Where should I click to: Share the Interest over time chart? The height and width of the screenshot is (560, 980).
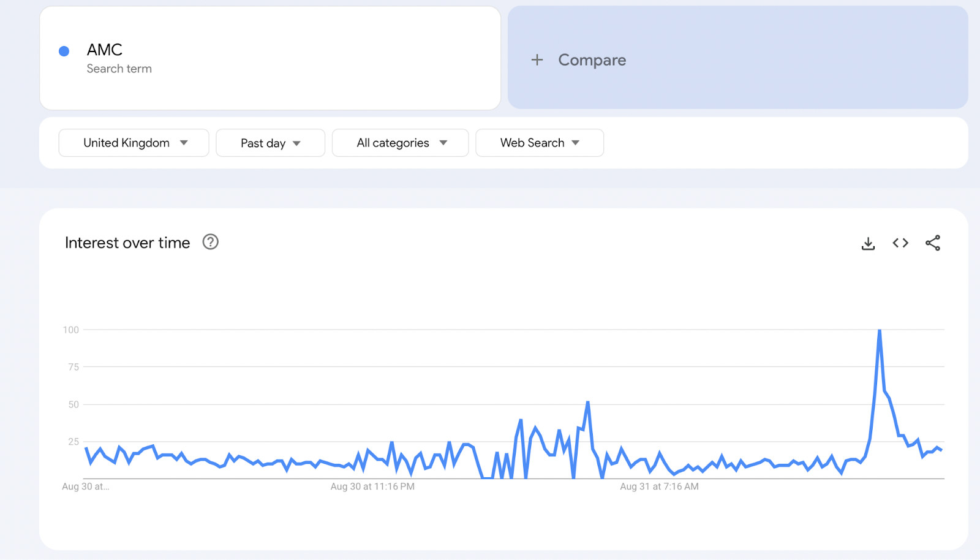click(x=933, y=243)
